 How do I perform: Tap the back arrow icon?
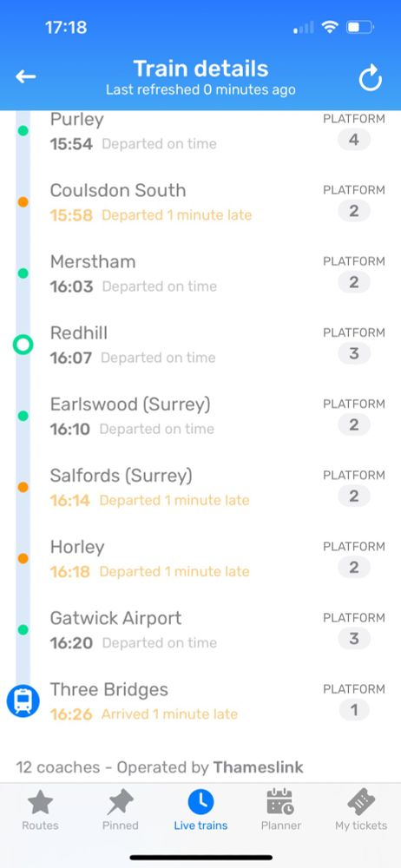(x=25, y=77)
